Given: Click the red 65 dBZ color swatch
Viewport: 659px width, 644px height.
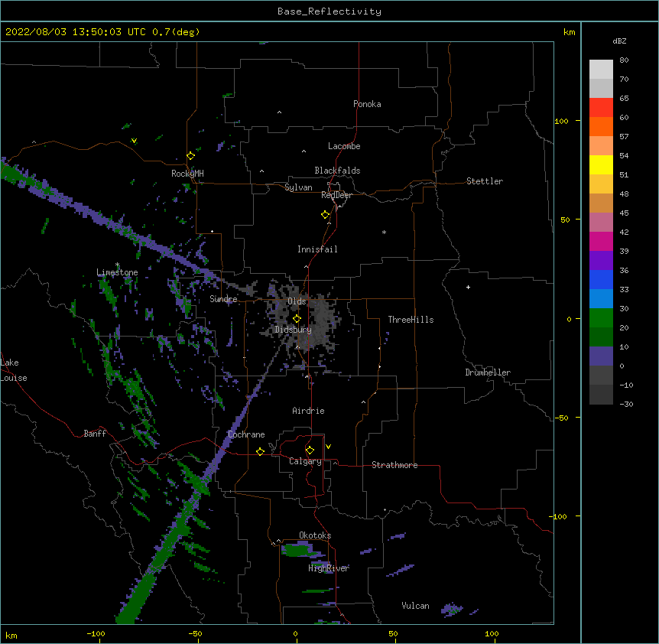Looking at the screenshot, I should click(x=601, y=107).
